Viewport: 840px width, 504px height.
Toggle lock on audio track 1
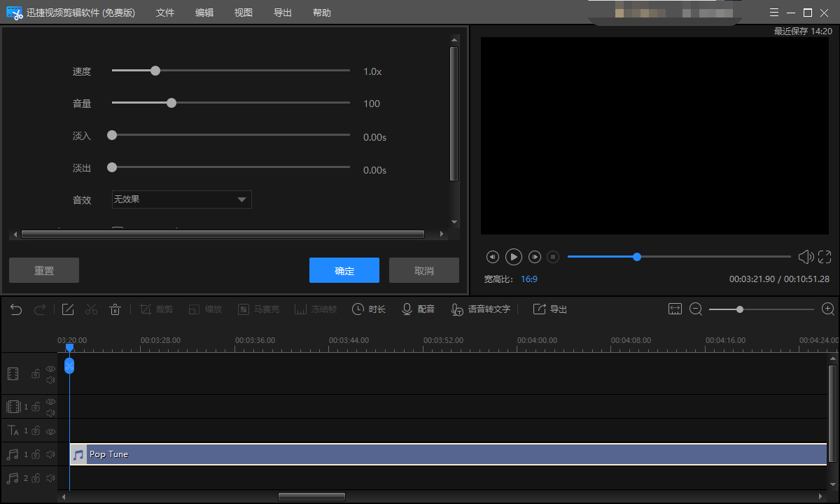tap(36, 454)
